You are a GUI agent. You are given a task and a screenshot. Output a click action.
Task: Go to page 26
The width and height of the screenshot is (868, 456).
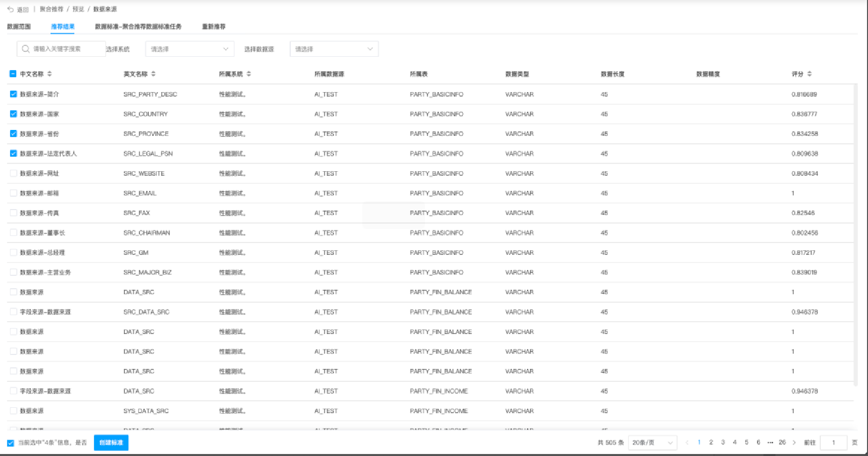[x=782, y=443]
